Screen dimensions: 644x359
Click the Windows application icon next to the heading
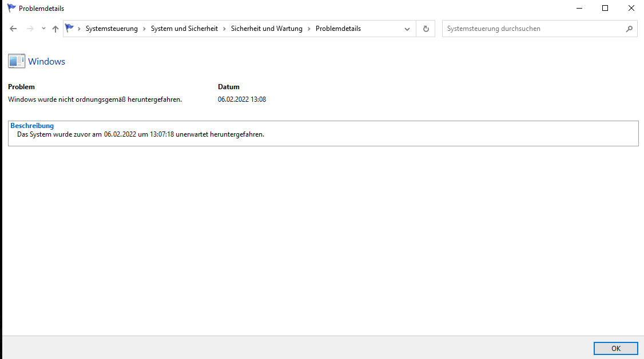[x=16, y=61]
